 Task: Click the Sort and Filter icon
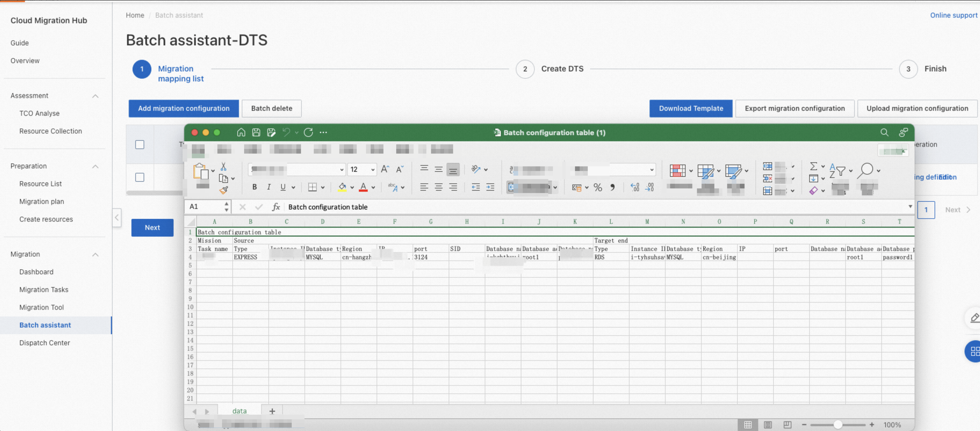pyautogui.click(x=837, y=170)
